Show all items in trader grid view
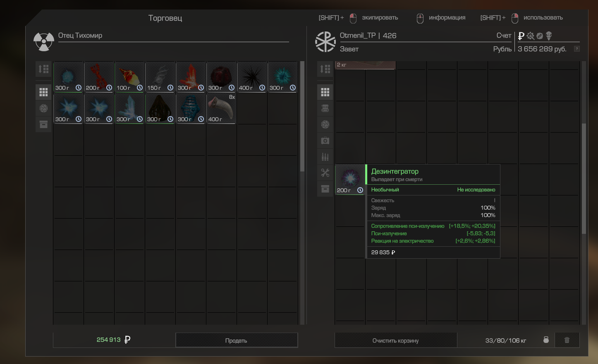Viewport: 598px width, 364px height. (x=43, y=92)
